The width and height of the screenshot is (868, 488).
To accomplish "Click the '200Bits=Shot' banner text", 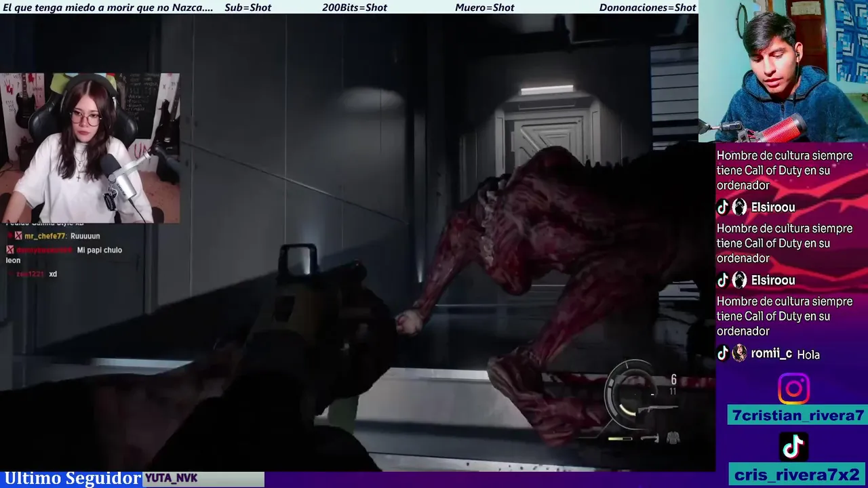I will click(355, 7).
